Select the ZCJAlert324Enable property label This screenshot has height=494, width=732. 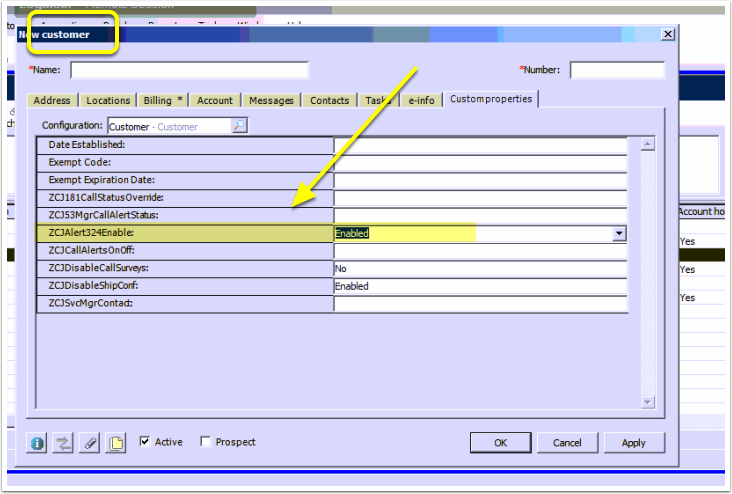click(x=91, y=233)
